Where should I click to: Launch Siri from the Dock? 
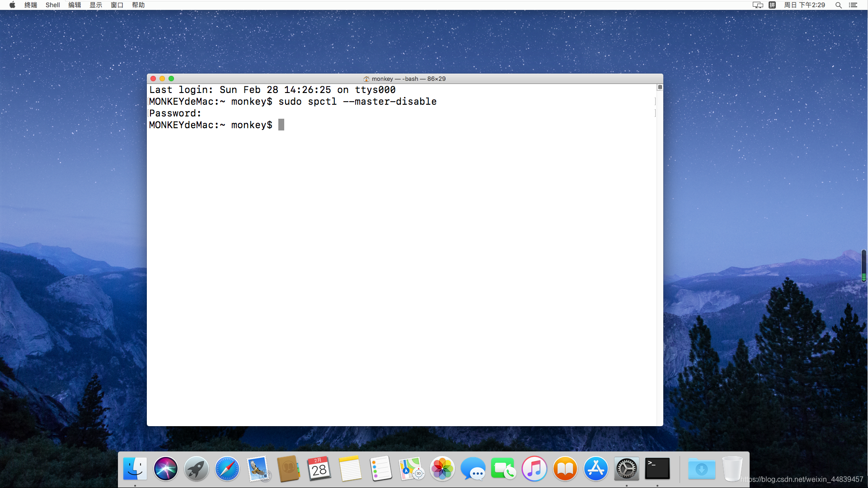point(166,469)
